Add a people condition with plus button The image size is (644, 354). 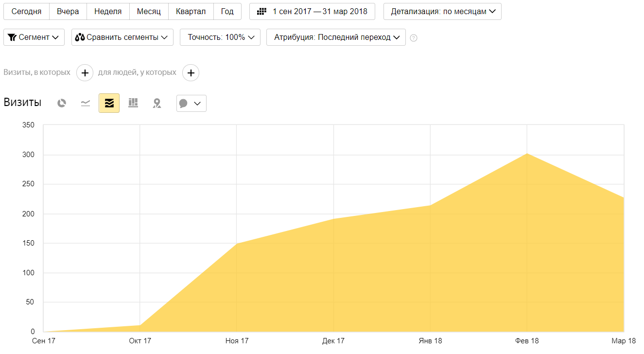tap(191, 73)
